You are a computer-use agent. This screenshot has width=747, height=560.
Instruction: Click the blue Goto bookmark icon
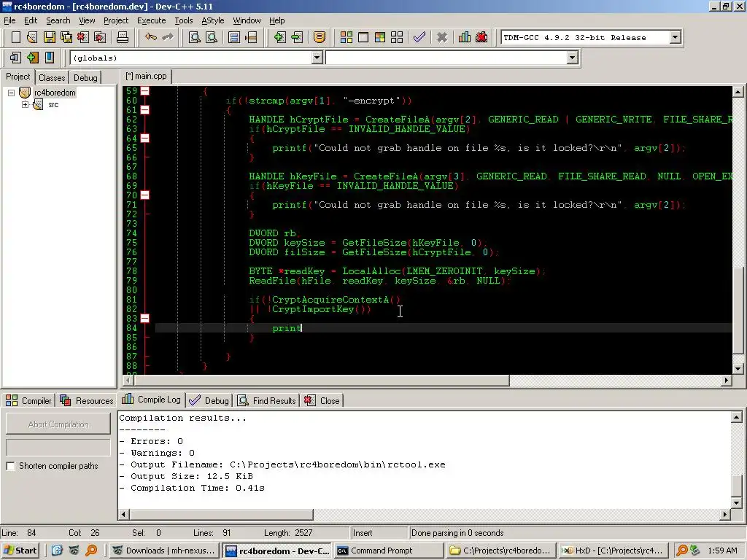coord(49,58)
